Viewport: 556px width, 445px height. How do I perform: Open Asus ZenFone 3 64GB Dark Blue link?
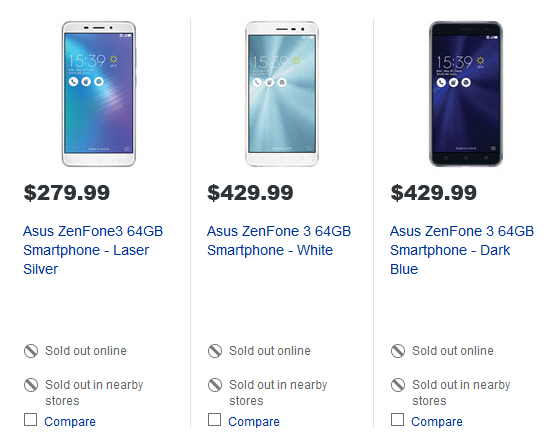point(462,250)
